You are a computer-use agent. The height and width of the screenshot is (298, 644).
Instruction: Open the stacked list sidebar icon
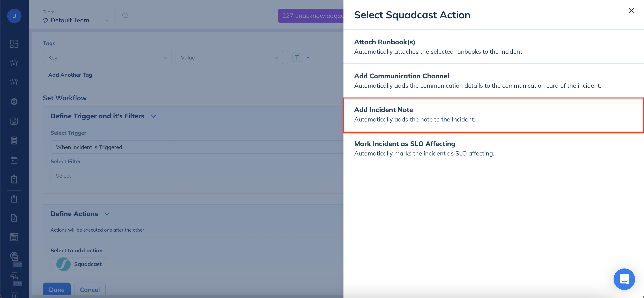pos(14,141)
